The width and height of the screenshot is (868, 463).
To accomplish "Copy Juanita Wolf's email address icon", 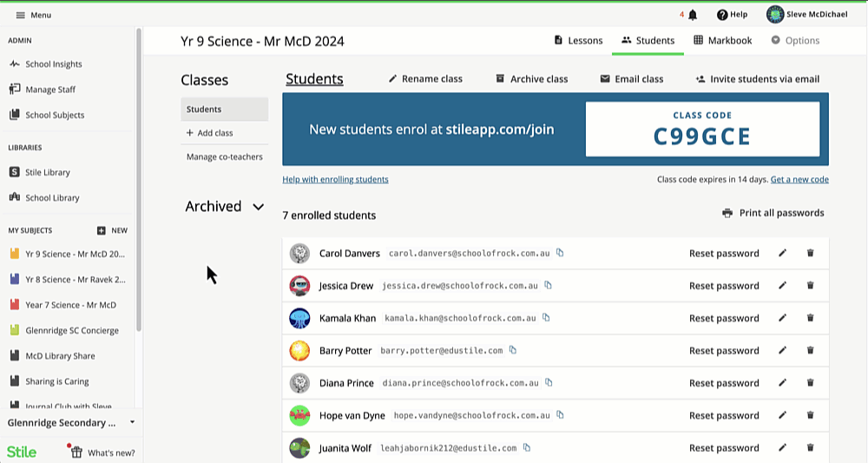I will click(527, 447).
